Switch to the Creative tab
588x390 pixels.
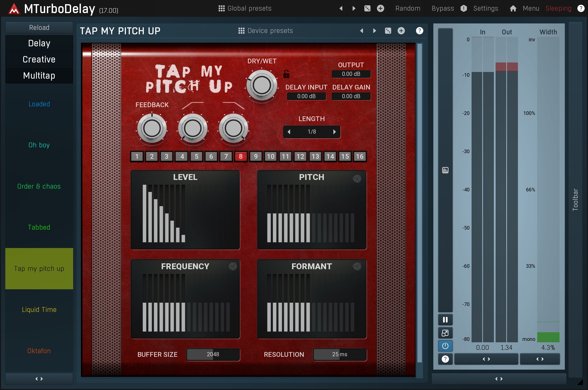pos(39,59)
